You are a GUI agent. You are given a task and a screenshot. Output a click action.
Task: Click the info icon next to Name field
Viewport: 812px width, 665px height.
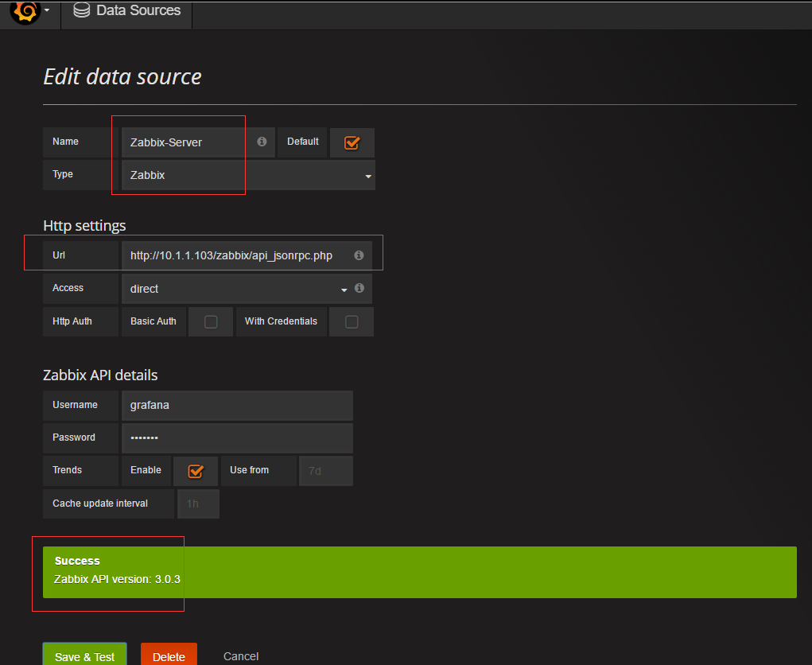[262, 142]
